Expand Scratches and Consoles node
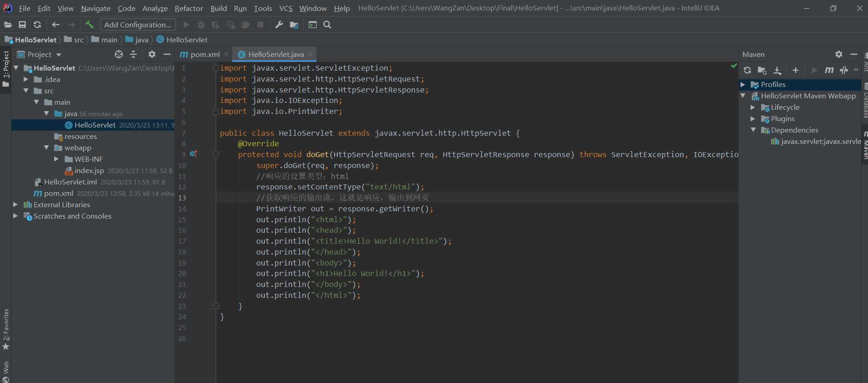 15,216
